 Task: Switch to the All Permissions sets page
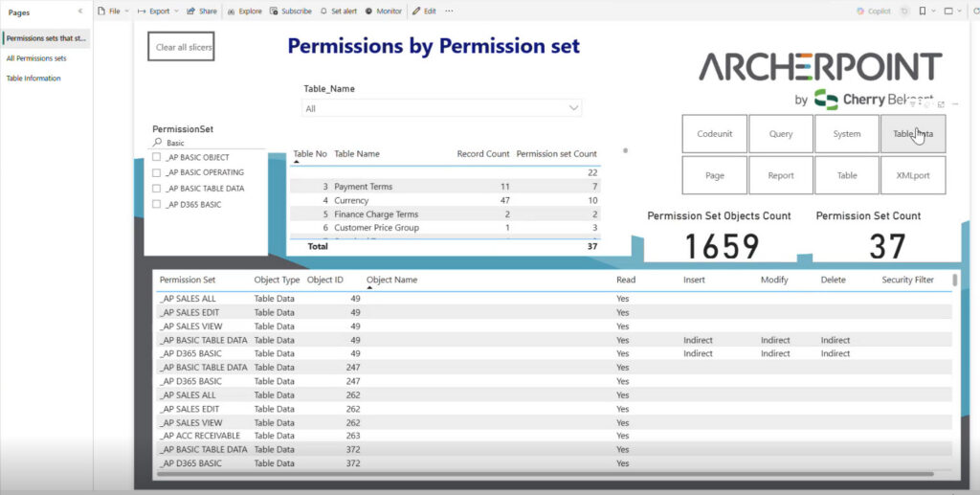point(36,58)
